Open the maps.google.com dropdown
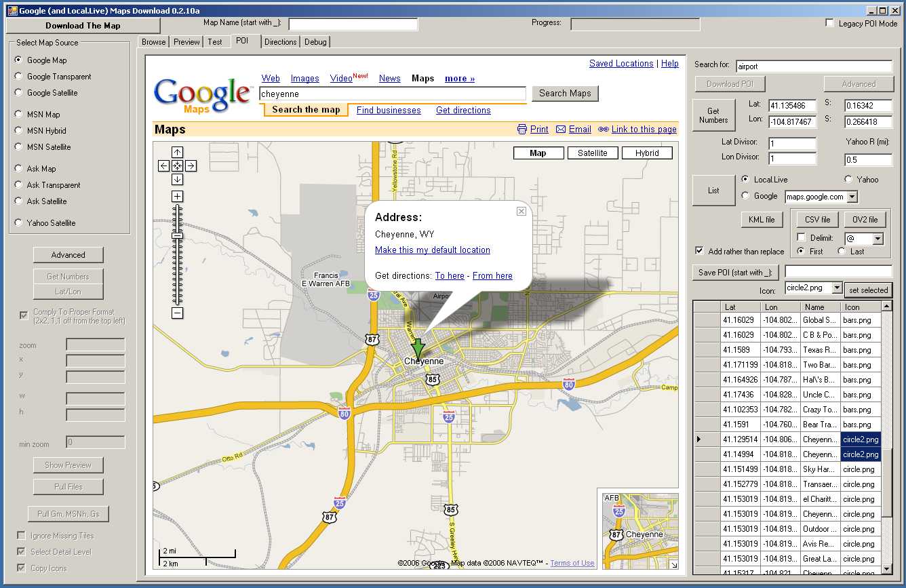This screenshot has height=588, width=906. click(x=852, y=197)
